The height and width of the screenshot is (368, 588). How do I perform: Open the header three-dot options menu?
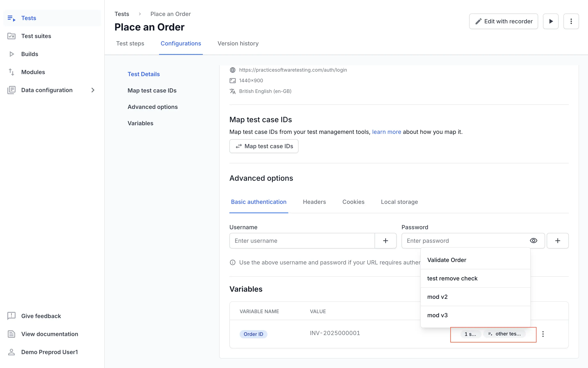(x=571, y=21)
